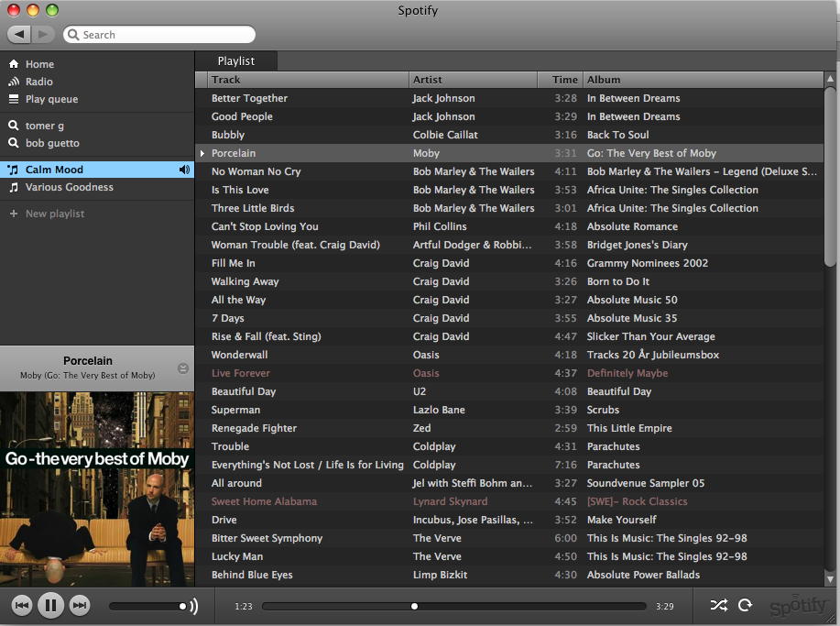
Task: Select the track 'Bitter Sweet Symphony'
Action: pyautogui.click(x=267, y=538)
